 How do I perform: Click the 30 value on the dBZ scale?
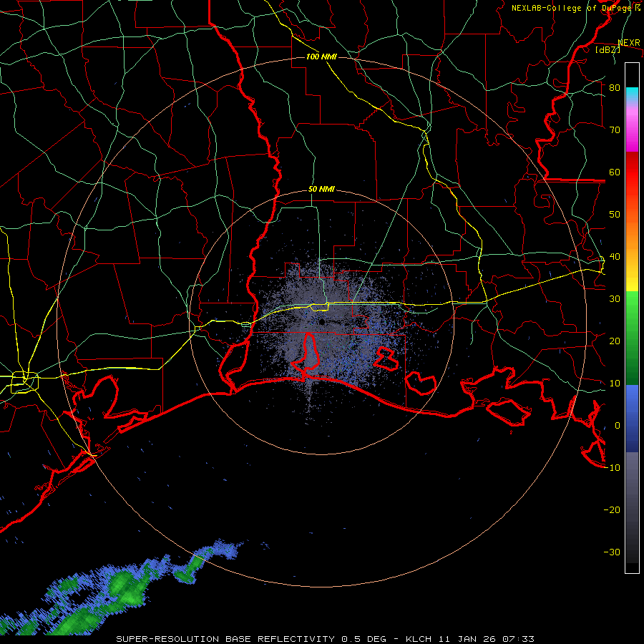(x=615, y=299)
